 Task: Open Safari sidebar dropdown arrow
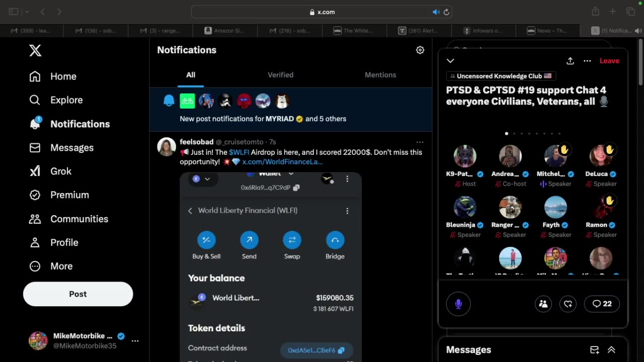(27, 12)
